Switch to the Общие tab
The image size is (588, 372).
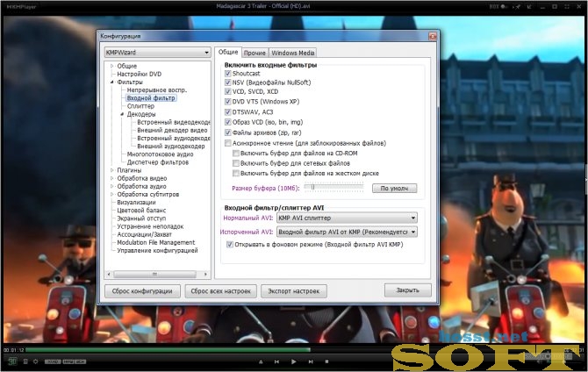point(228,52)
